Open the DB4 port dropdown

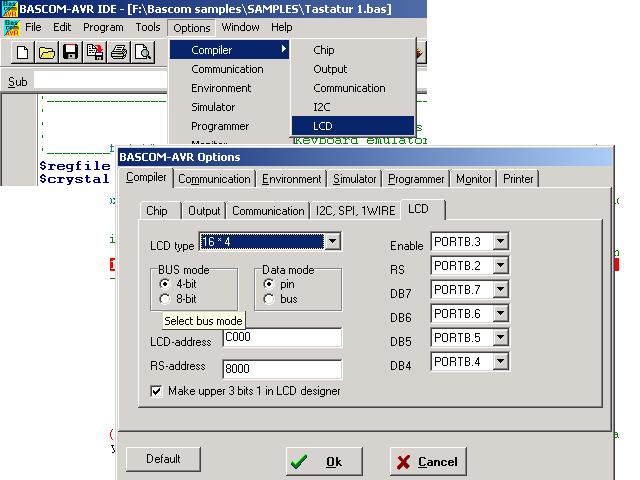tap(500, 362)
